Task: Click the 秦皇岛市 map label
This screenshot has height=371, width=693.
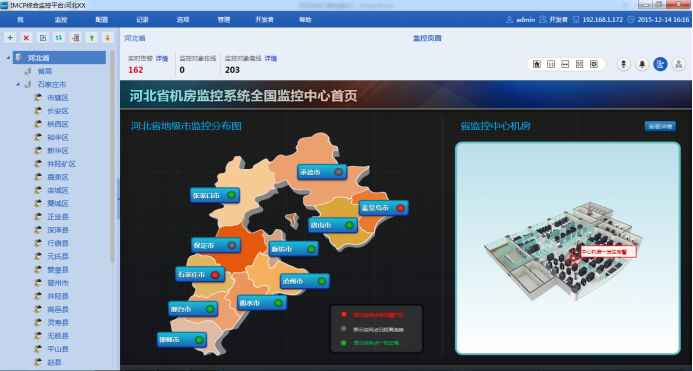Action: [384, 208]
